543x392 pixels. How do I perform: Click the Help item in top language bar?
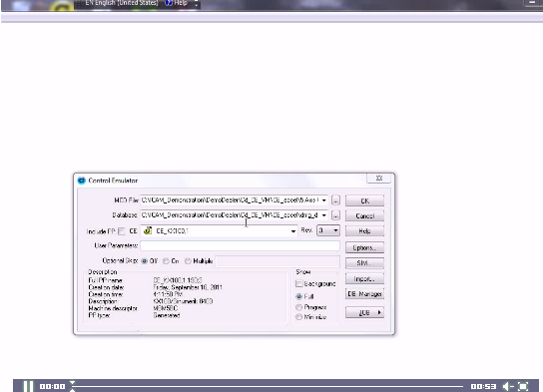click(x=177, y=3)
